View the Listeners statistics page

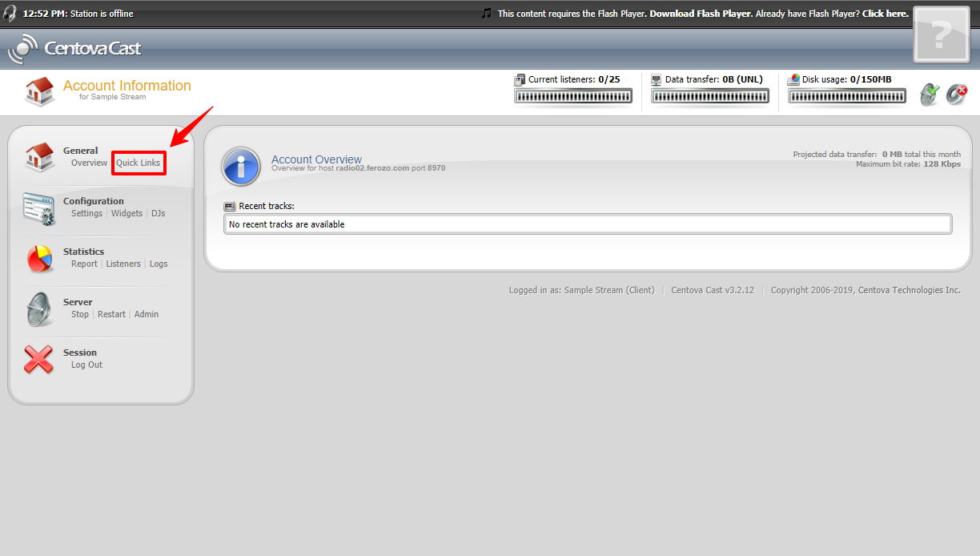pyautogui.click(x=123, y=264)
